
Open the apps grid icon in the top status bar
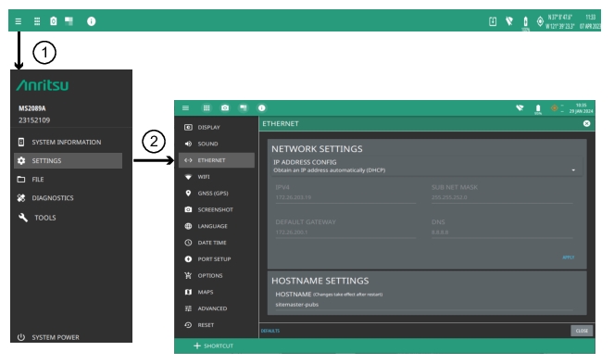(x=37, y=21)
